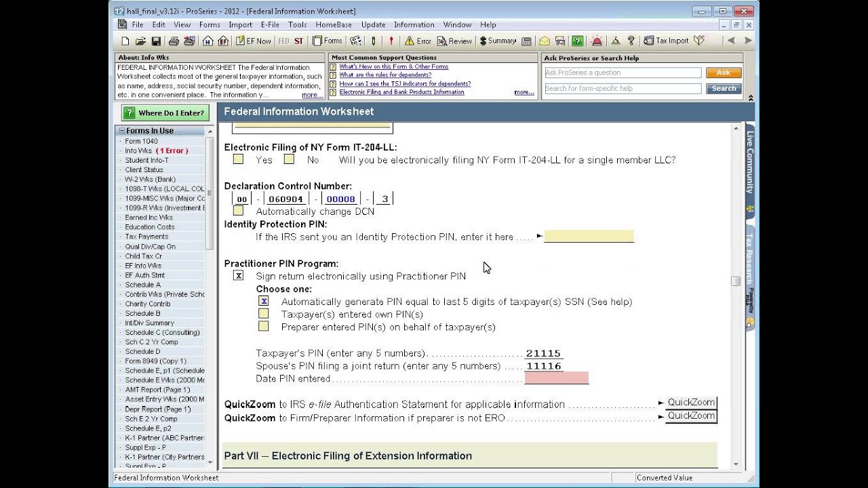QuickZoom to IRS e-file Authentication Statement
868x488 pixels.
coord(691,403)
